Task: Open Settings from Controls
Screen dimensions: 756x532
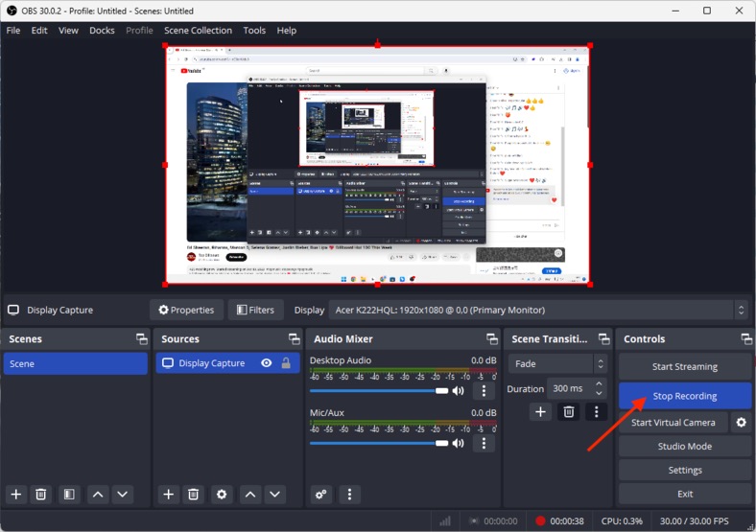Action: (685, 470)
